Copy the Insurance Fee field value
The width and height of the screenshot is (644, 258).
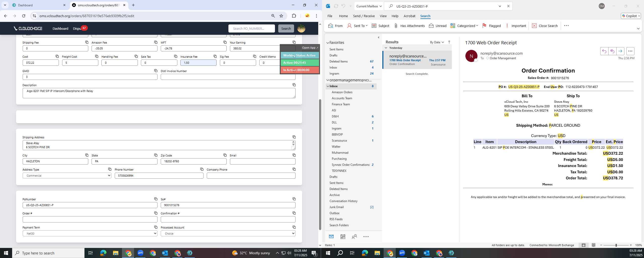(x=215, y=56)
